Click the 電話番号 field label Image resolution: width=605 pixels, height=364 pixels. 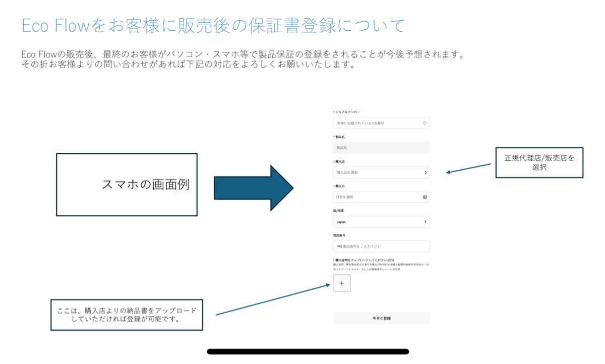coord(339,235)
